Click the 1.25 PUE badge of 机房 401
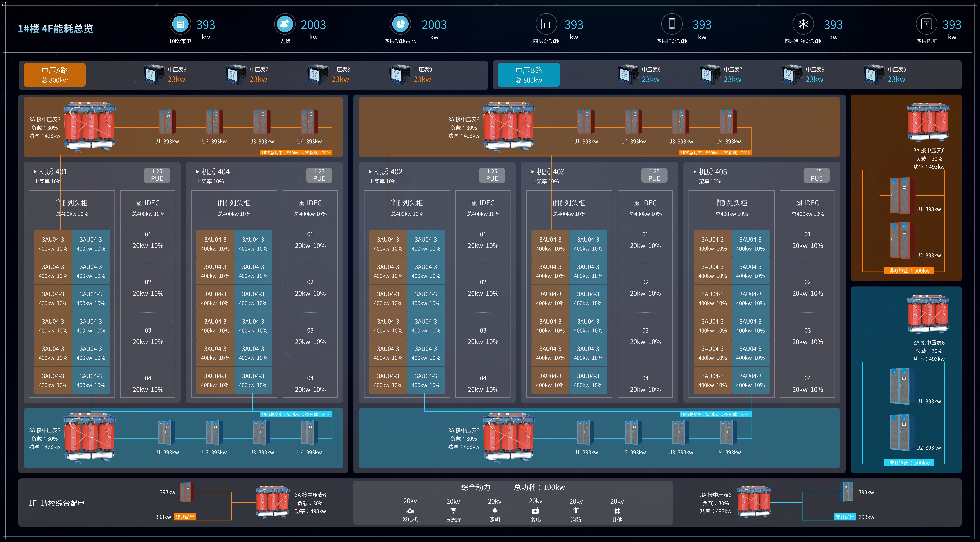The width and height of the screenshot is (980, 542). (157, 175)
